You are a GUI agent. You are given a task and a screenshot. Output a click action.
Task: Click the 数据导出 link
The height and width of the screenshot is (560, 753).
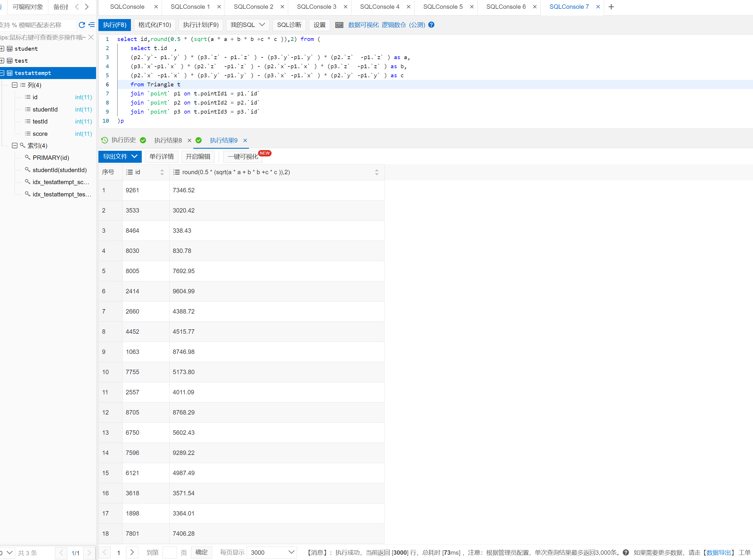pos(718,552)
